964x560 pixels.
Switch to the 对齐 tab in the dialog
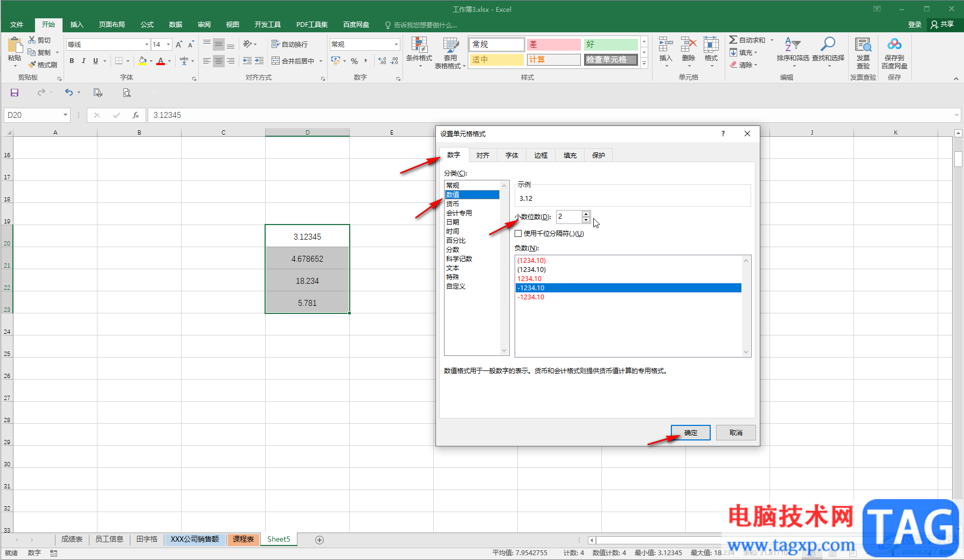[x=483, y=156]
